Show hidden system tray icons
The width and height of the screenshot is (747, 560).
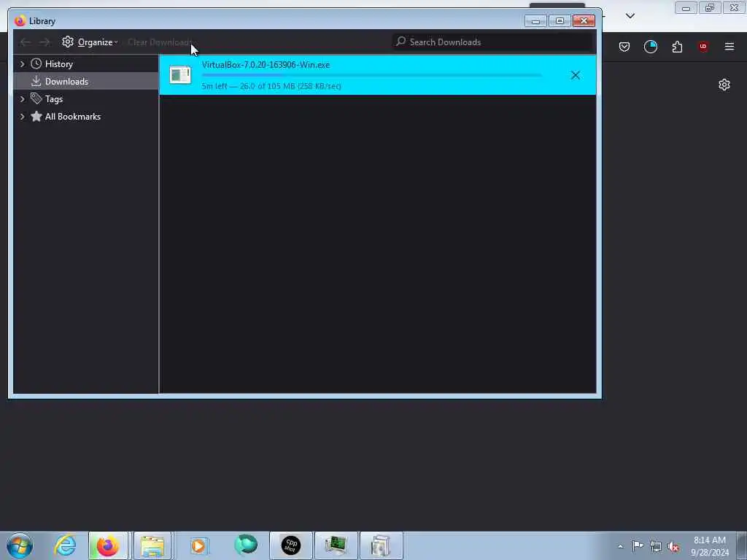[x=620, y=546]
